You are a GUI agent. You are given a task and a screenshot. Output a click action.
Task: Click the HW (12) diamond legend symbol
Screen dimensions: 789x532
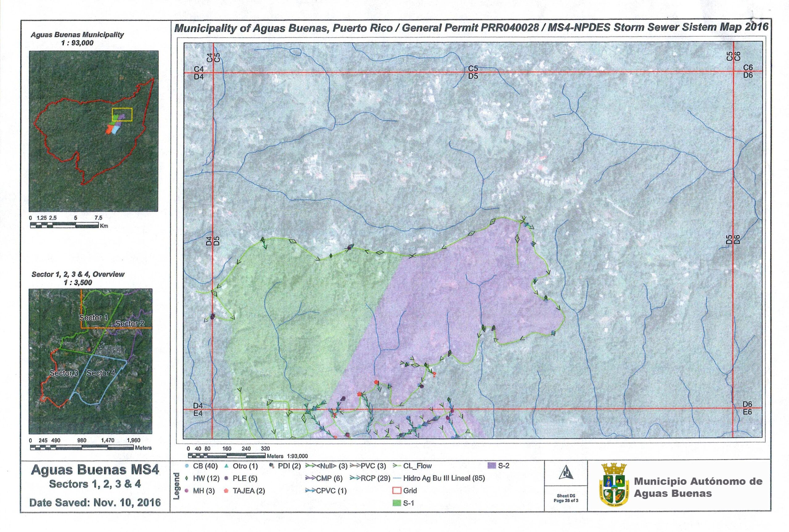187,478
